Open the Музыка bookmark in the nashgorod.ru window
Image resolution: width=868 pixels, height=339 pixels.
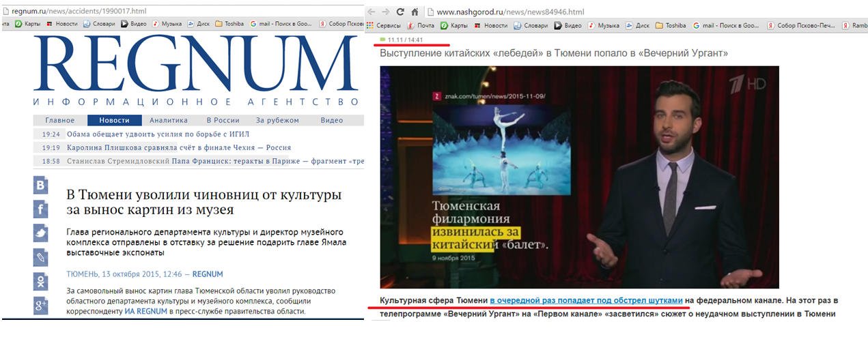point(604,26)
